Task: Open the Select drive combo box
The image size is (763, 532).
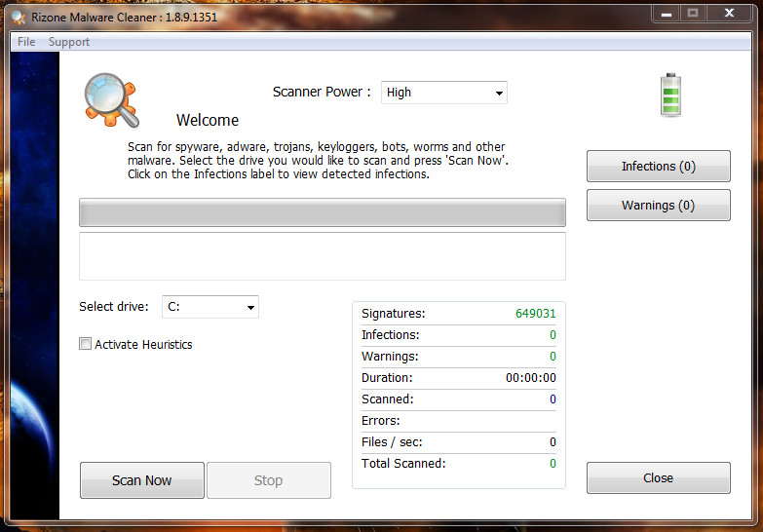Action: click(x=210, y=307)
